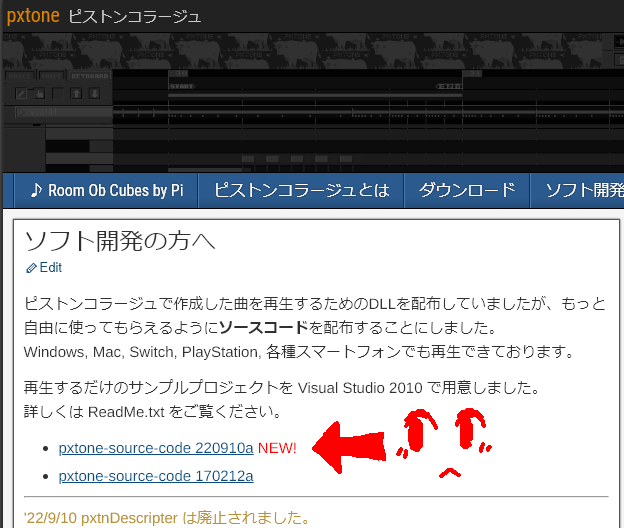Download pxtone-source-code 220910a
624x528 pixels.
(156, 448)
